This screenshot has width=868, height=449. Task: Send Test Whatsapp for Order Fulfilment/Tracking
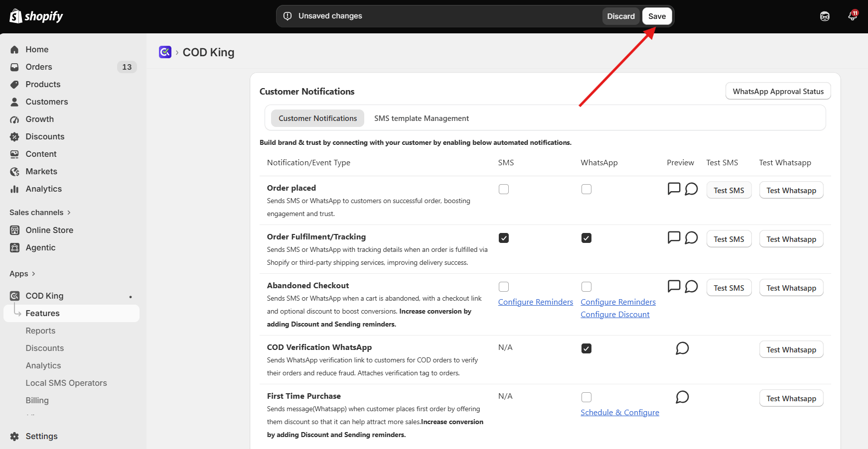(791, 239)
